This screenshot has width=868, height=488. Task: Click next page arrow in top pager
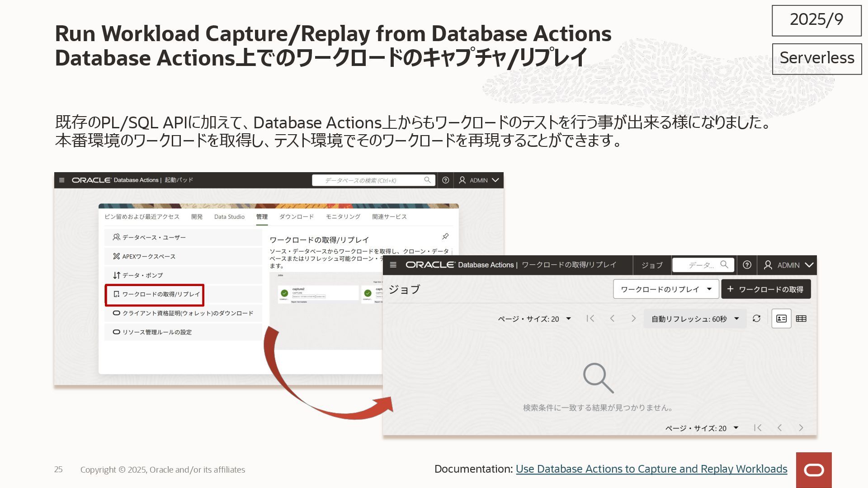(633, 319)
